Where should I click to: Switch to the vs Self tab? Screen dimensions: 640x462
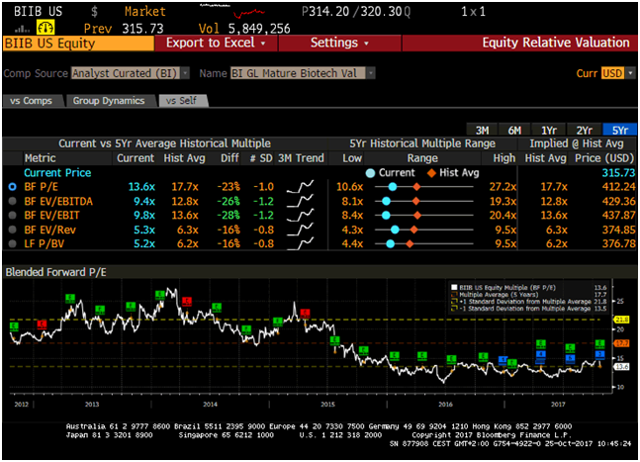click(x=182, y=101)
